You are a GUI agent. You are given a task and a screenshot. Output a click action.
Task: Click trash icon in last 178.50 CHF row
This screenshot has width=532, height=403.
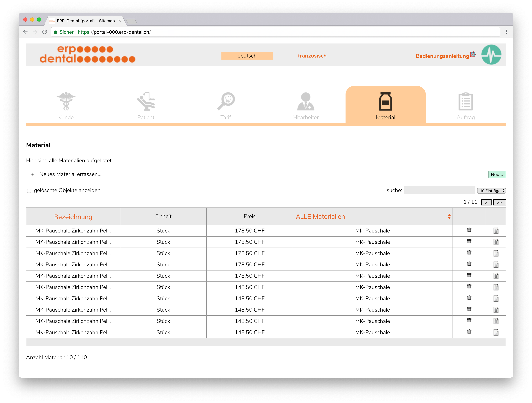pos(469,275)
